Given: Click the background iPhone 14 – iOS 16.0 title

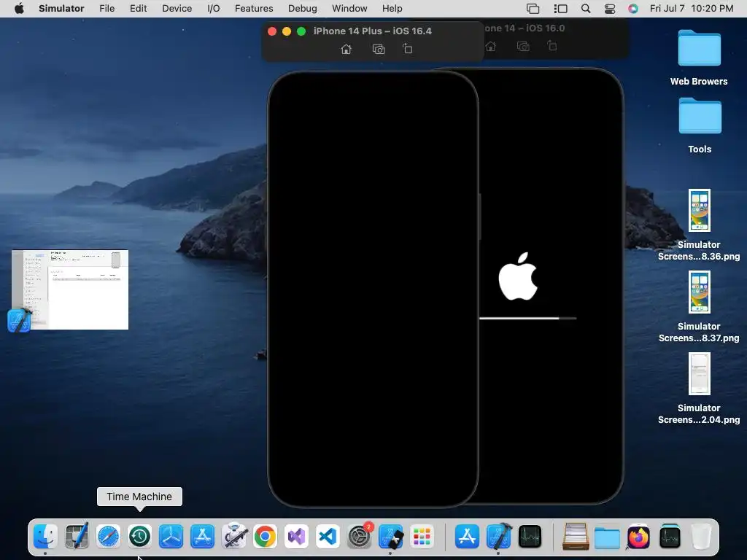Looking at the screenshot, I should point(524,28).
